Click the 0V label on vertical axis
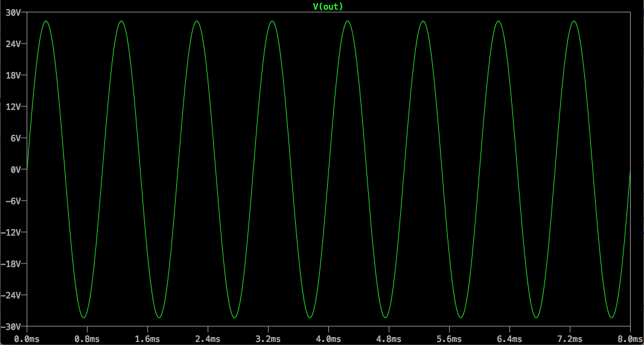This screenshot has height=345, width=644. [x=15, y=169]
